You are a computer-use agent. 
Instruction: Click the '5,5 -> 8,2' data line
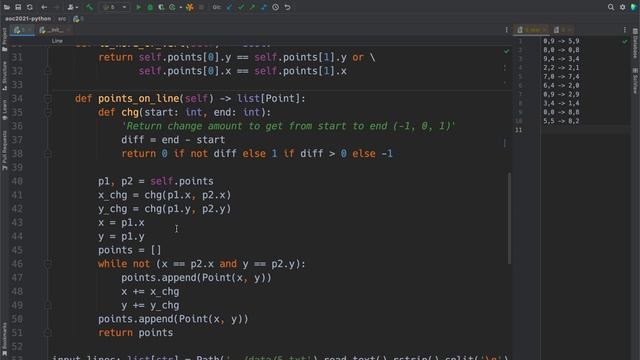561,121
